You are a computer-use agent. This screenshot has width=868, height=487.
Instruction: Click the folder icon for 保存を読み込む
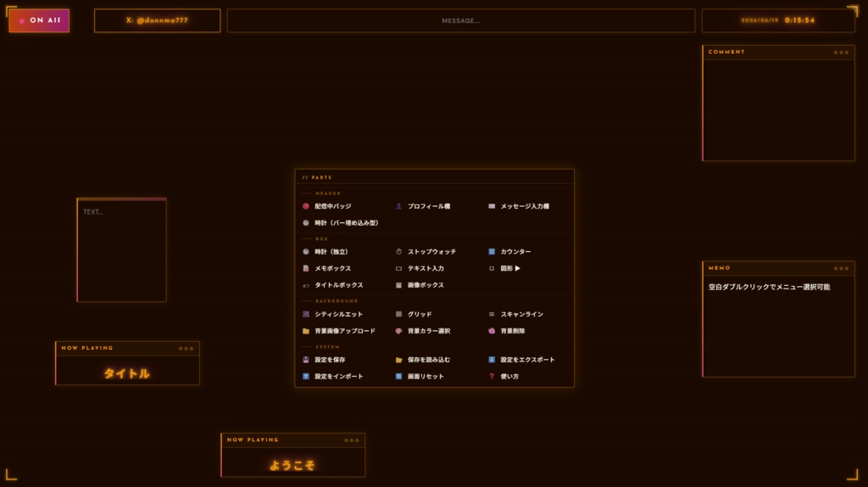coord(398,360)
